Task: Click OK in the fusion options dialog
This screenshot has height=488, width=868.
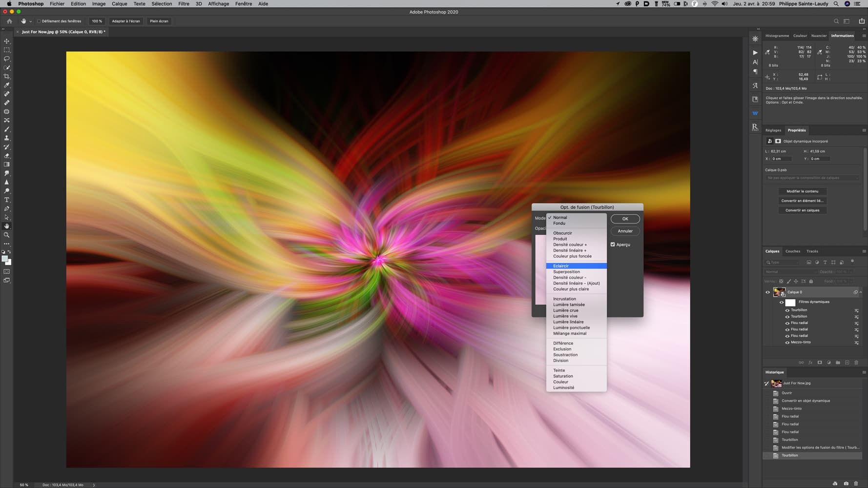Action: pyautogui.click(x=625, y=219)
